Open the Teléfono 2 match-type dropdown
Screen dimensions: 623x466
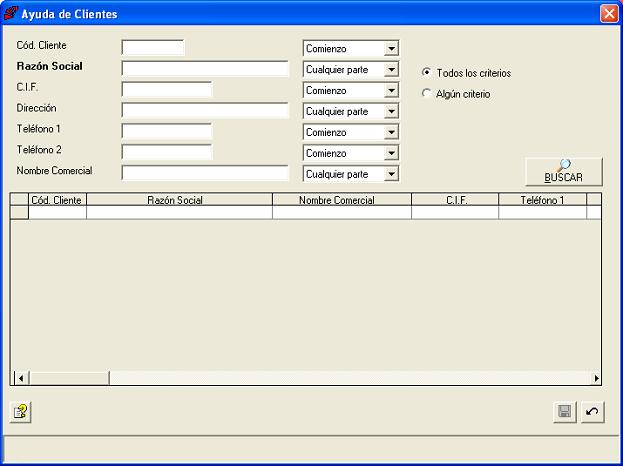pos(391,153)
